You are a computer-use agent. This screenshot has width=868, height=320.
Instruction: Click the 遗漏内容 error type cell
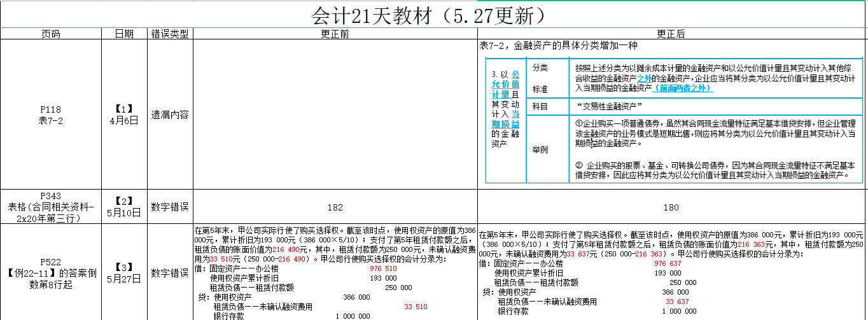[x=170, y=115]
